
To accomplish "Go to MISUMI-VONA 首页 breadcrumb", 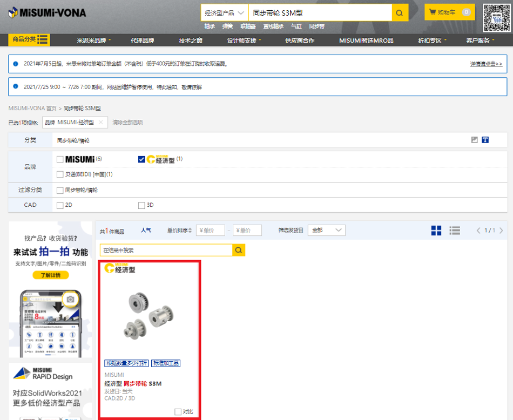I will pyautogui.click(x=32, y=109).
